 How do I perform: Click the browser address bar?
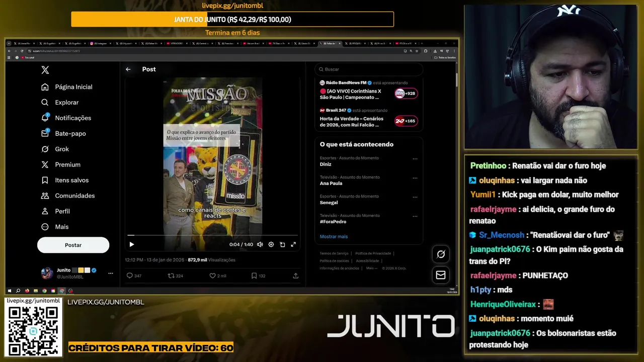tap(214, 51)
